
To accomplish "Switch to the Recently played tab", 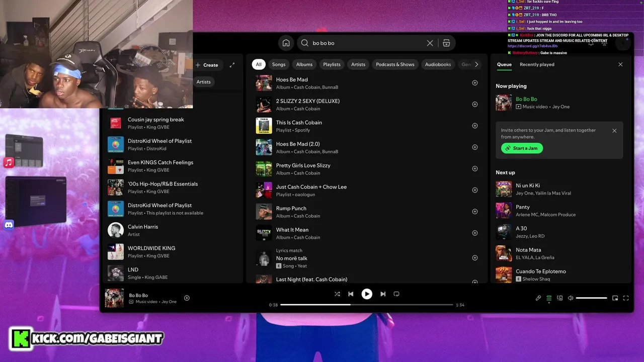I will point(537,64).
